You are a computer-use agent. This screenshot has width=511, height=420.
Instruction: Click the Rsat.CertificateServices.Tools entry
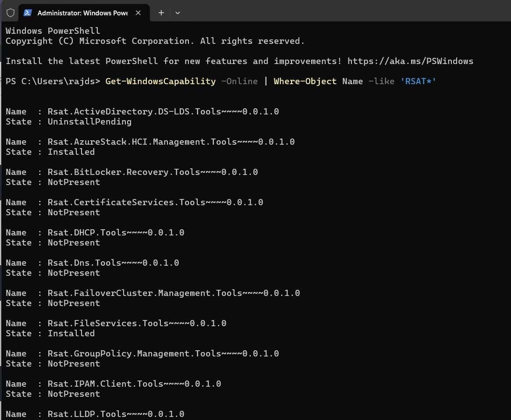pos(155,202)
